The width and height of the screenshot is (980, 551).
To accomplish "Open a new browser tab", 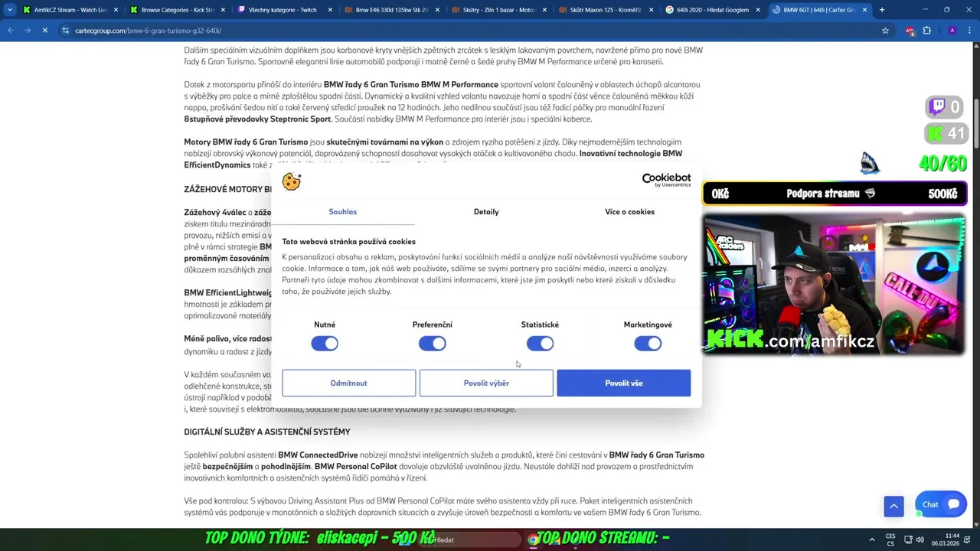I will (x=882, y=10).
